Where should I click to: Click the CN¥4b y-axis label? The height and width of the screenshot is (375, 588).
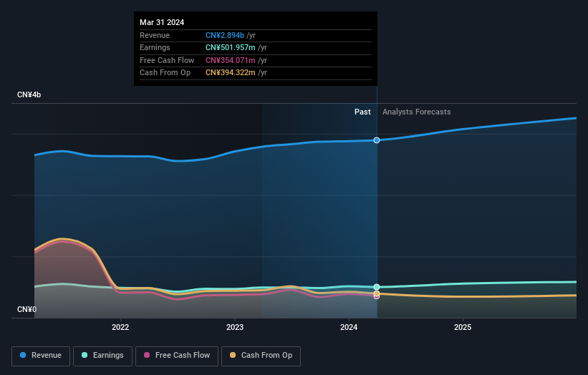coord(29,94)
